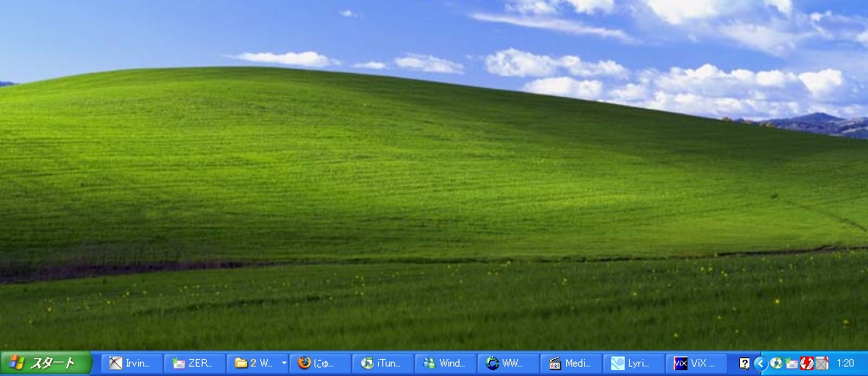This screenshot has width=868, height=376.
Task: Click the iTunes tray icon
Action: (x=776, y=363)
